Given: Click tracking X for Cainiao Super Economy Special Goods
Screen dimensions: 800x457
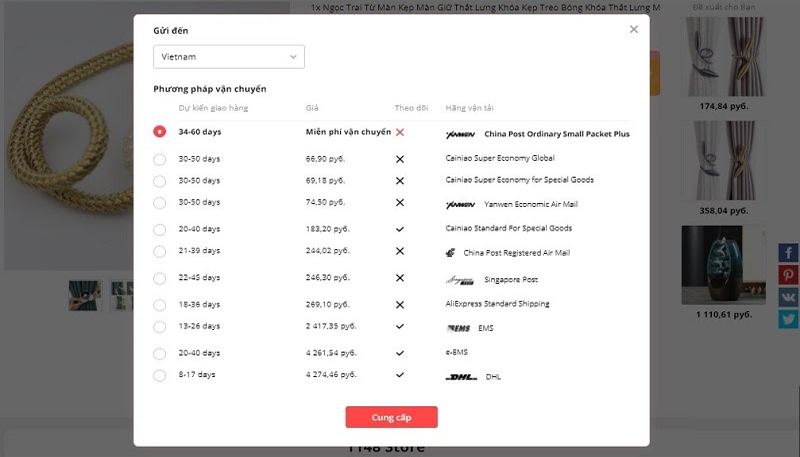Looking at the screenshot, I should pyautogui.click(x=400, y=181).
